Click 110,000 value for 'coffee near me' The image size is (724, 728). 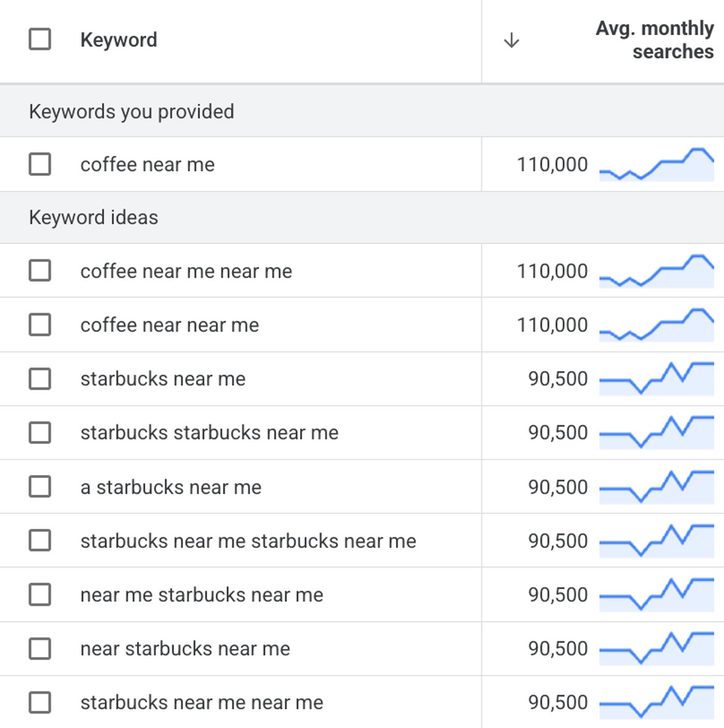pos(552,165)
